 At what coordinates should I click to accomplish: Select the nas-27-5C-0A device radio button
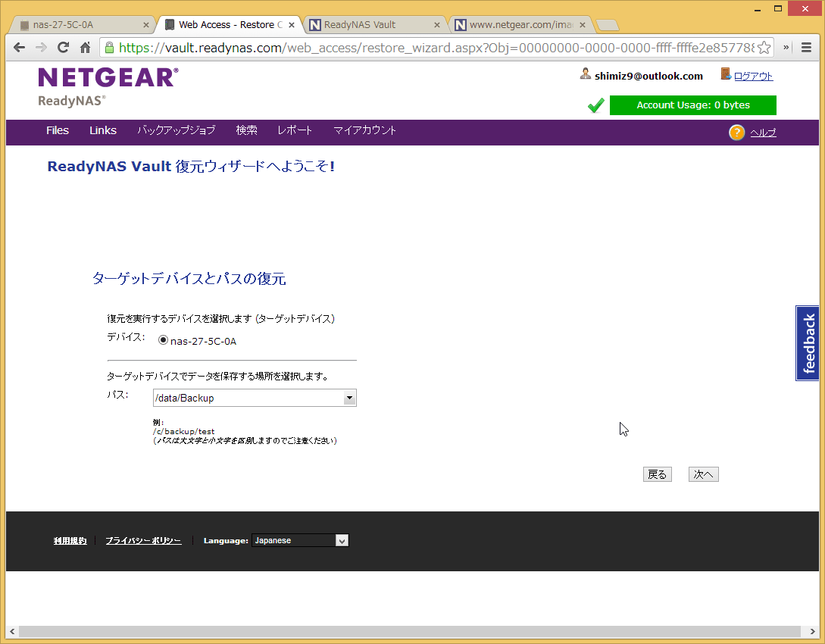click(163, 340)
